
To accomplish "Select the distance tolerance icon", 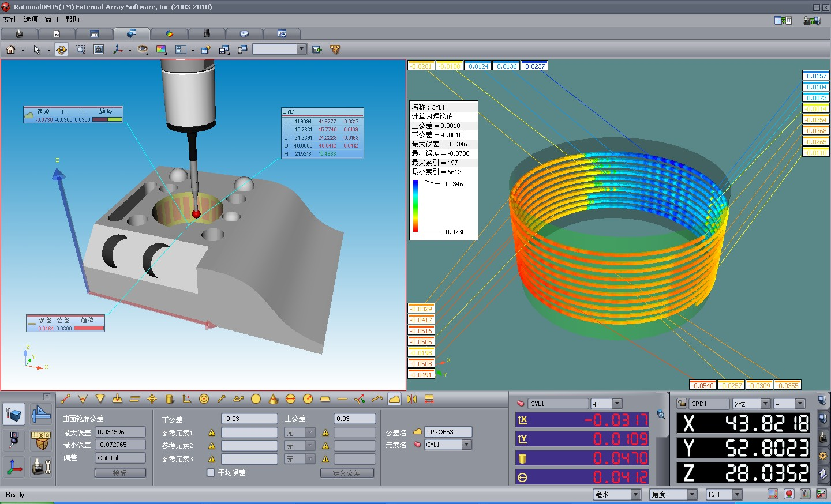I will click(x=66, y=399).
